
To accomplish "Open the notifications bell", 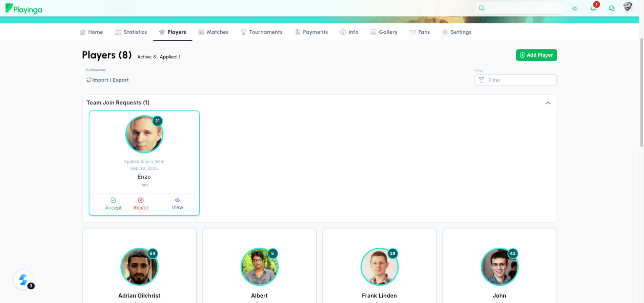I will coord(593,8).
